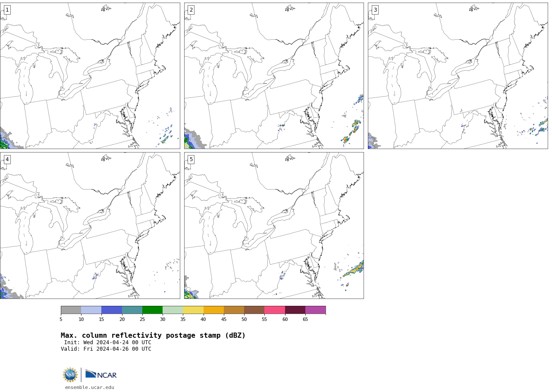Click the Init: Wed 2024-04-24 00 UTC text
Screen dimensions: 552x392
(x=108, y=342)
